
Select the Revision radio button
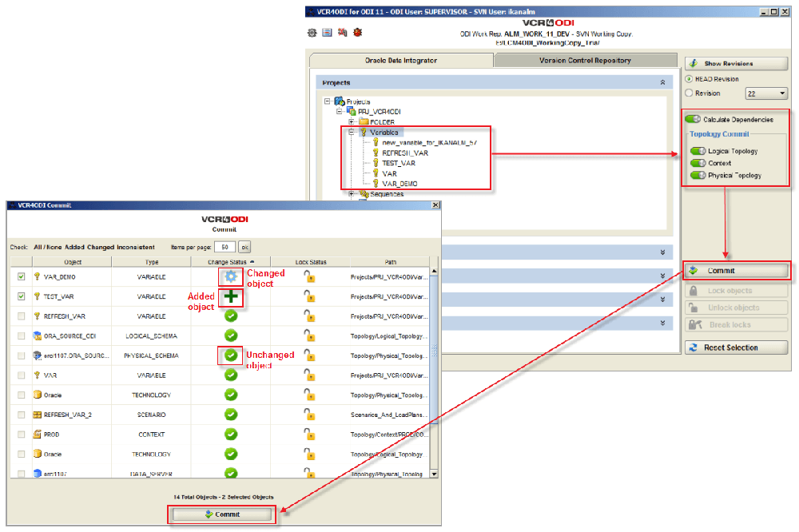689,93
